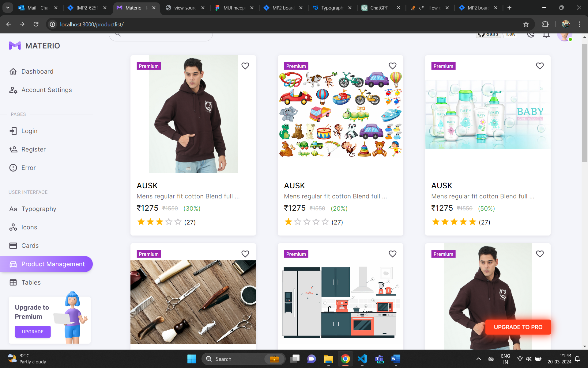Switch to the view-source browser tab
Screen dimensions: 588x368
point(185,8)
